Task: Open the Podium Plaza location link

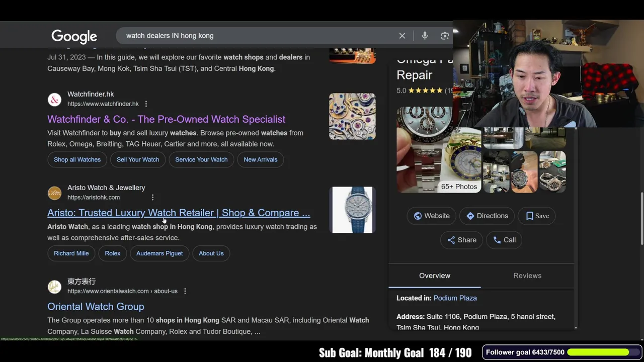Action: coord(455,298)
